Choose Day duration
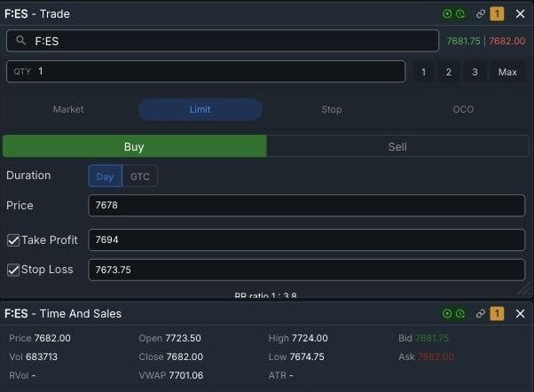Screen dimensions: 534x392 pyautogui.click(x=105, y=176)
